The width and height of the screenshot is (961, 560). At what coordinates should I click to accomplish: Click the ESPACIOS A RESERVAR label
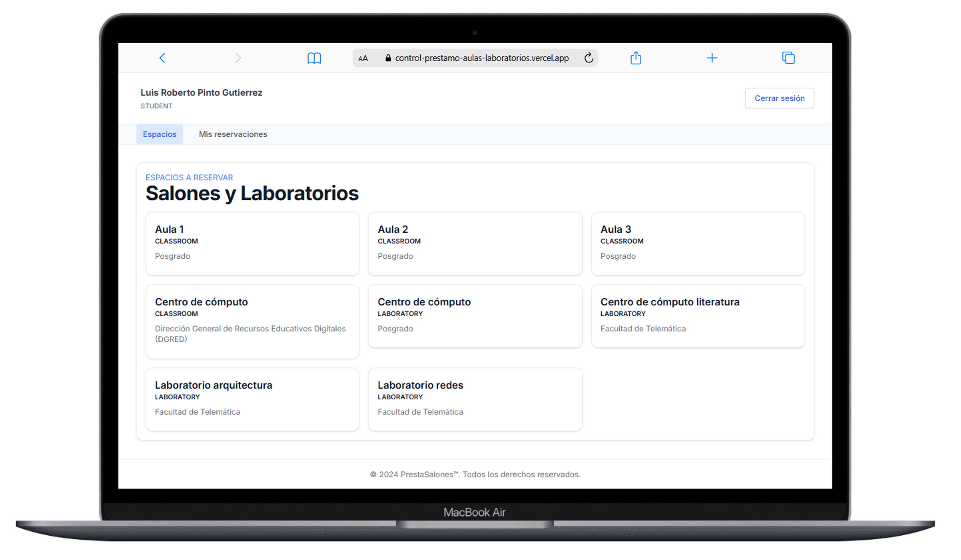pyautogui.click(x=189, y=177)
